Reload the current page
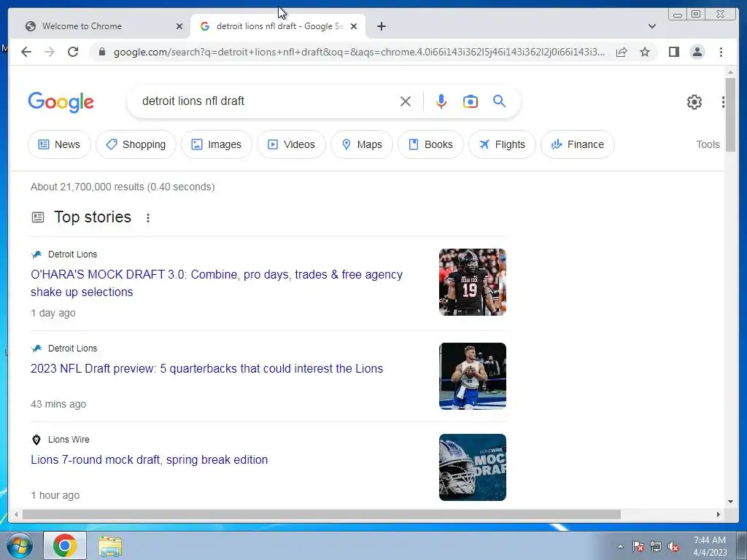 73,52
